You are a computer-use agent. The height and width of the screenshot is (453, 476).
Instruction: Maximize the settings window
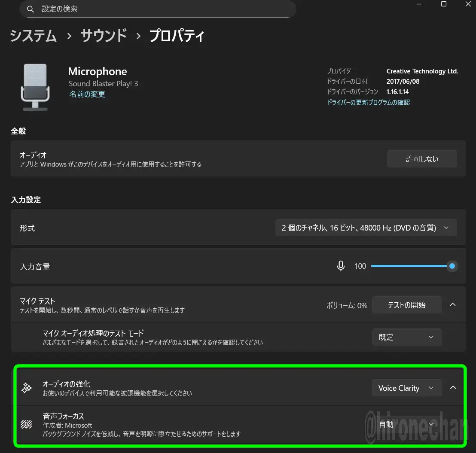[x=444, y=4]
